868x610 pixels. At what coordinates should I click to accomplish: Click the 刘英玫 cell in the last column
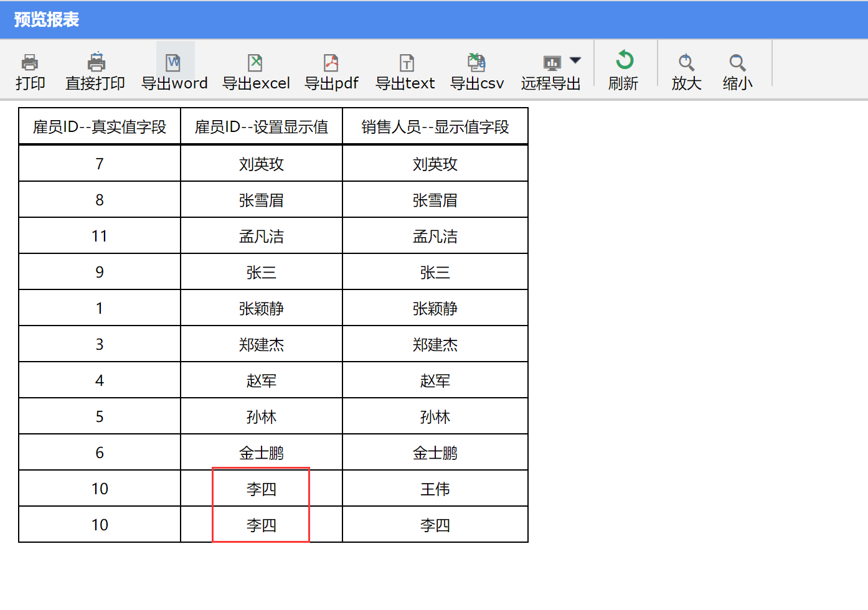(435, 164)
